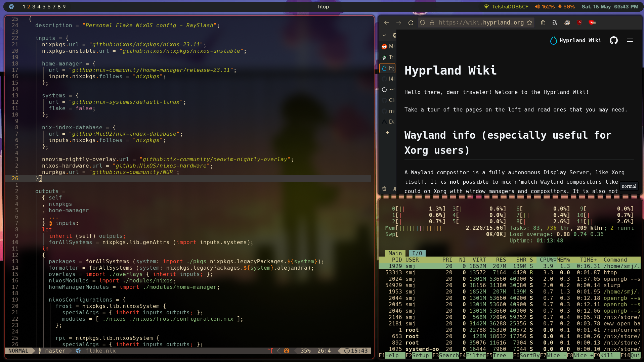
Task: Click the sidebar trash icon
Action: coord(384,189)
